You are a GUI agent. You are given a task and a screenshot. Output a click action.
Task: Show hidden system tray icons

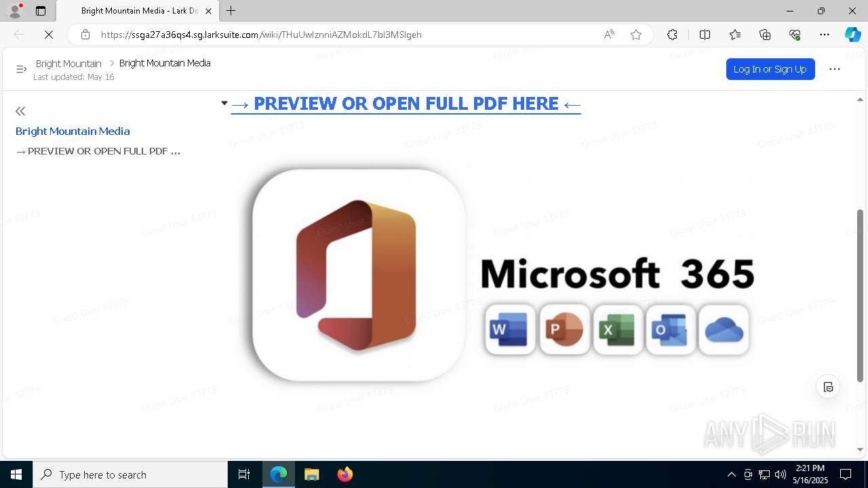(731, 474)
